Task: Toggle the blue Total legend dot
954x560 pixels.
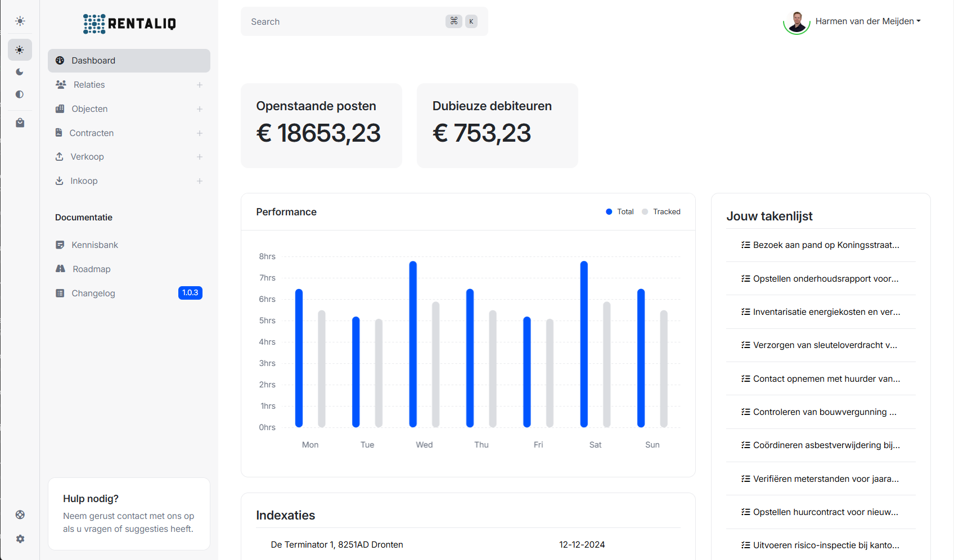Action: [x=609, y=212]
